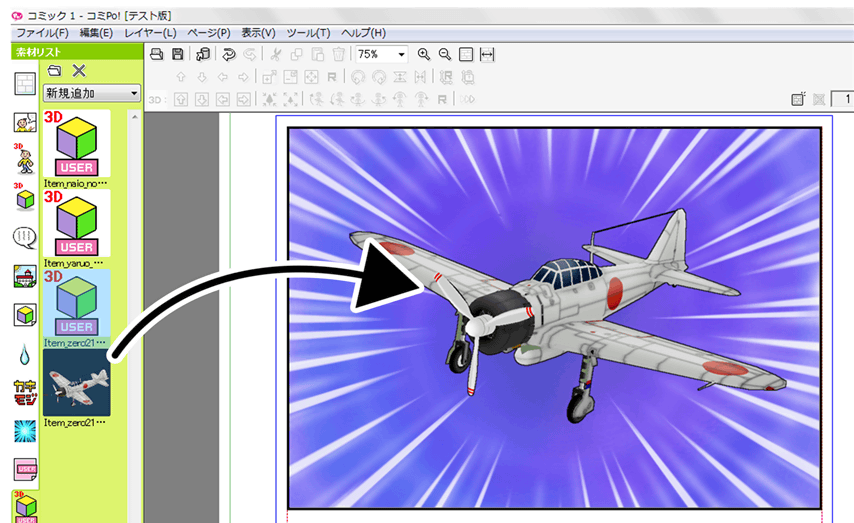This screenshot has height=523, width=854.
Task: Click the folder icon in 素材リスト
Action: tap(54, 70)
